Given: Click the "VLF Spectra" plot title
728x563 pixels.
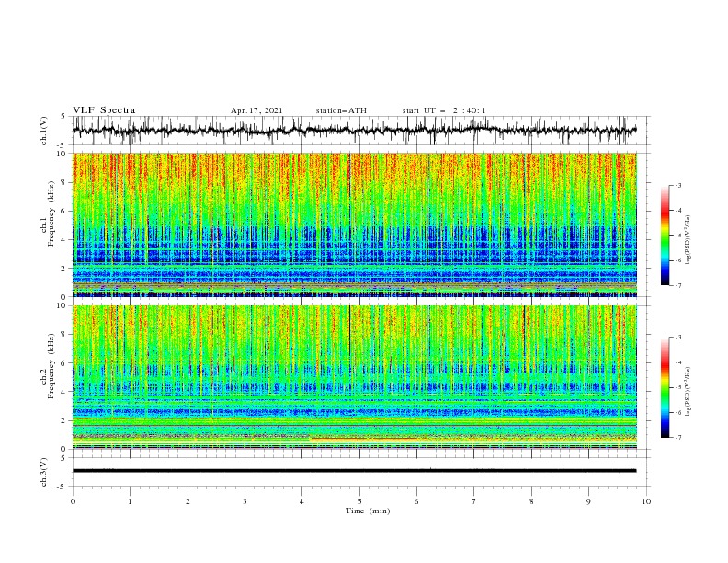Looking at the screenshot, I should (x=104, y=110).
